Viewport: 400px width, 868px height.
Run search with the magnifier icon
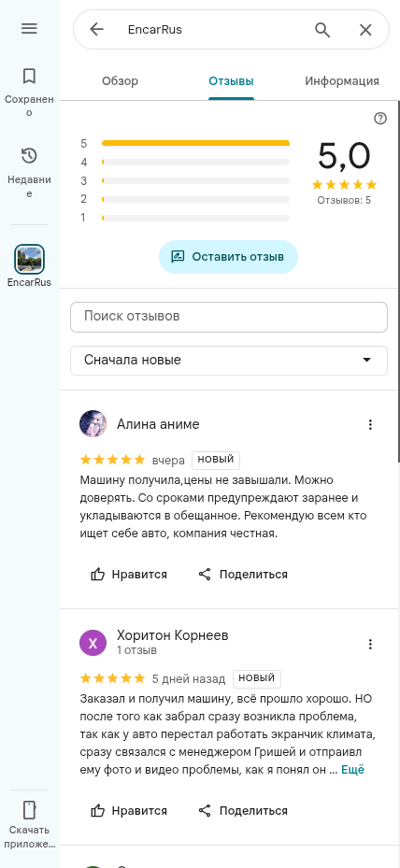tap(322, 29)
